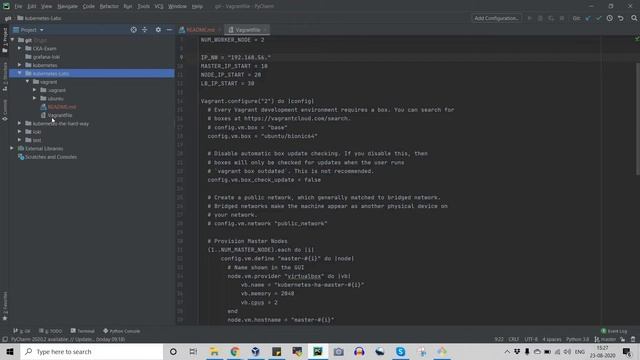Screen dimensions: 640x360
Task: Click Git Update Project blue arrow
Action: pos(588,18)
